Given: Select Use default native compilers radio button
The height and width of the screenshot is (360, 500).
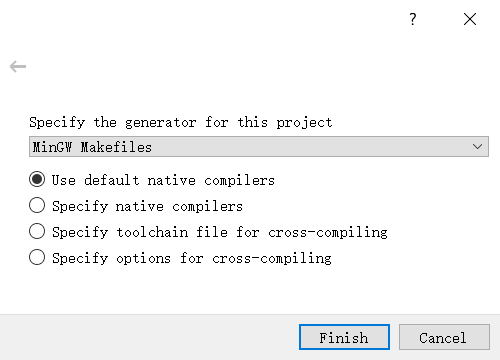Looking at the screenshot, I should (x=37, y=179).
